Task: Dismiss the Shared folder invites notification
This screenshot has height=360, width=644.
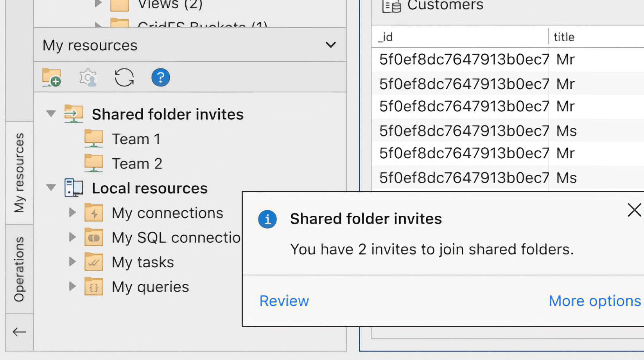Action: [x=633, y=210]
